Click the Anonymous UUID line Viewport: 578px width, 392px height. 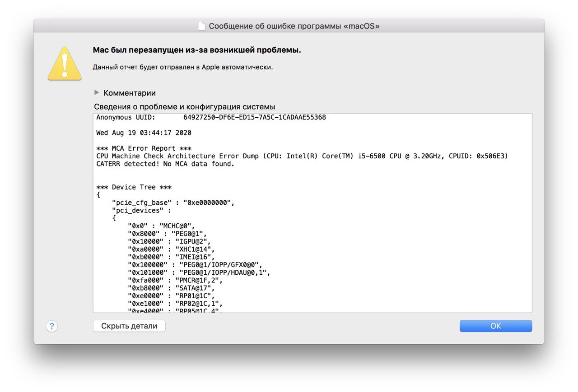click(211, 117)
